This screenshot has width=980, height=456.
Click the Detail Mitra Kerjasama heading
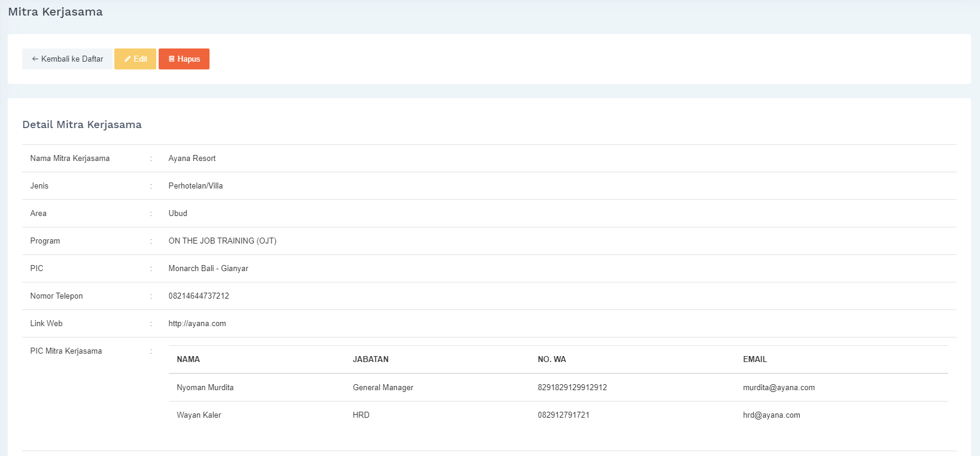point(82,124)
